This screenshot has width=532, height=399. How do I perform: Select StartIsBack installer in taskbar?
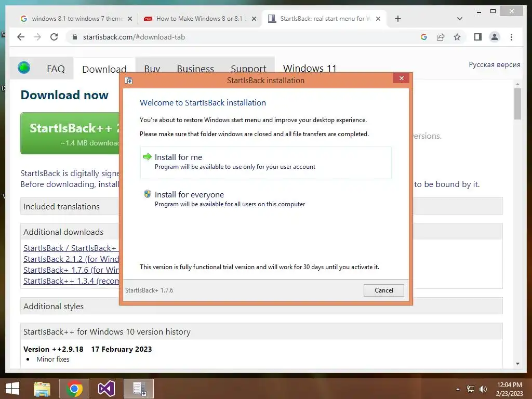pyautogui.click(x=139, y=389)
